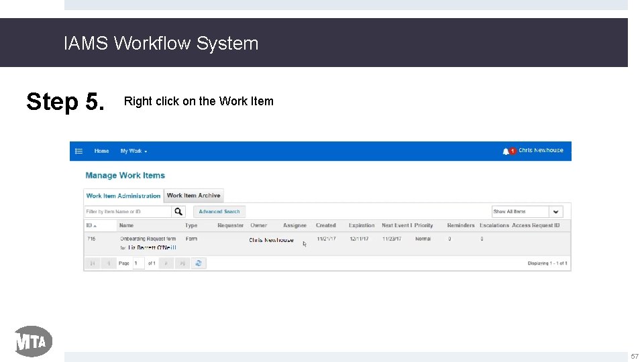The width and height of the screenshot is (644, 362).
Task: Sort by the Requester column header
Action: pyautogui.click(x=230, y=225)
